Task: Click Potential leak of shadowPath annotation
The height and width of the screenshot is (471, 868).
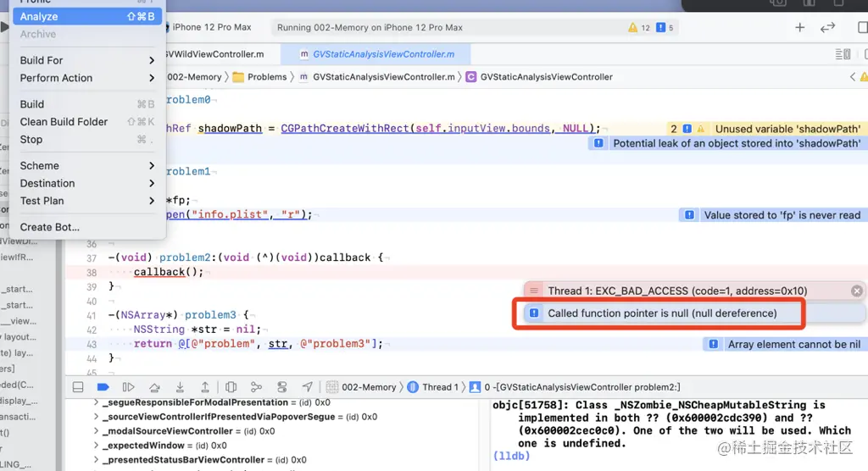Action: click(737, 143)
